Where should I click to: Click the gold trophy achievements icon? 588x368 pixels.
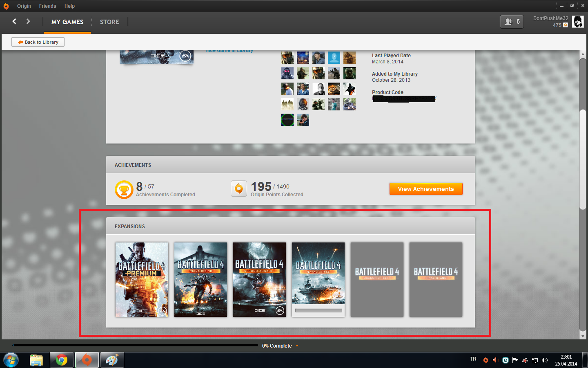click(x=124, y=190)
